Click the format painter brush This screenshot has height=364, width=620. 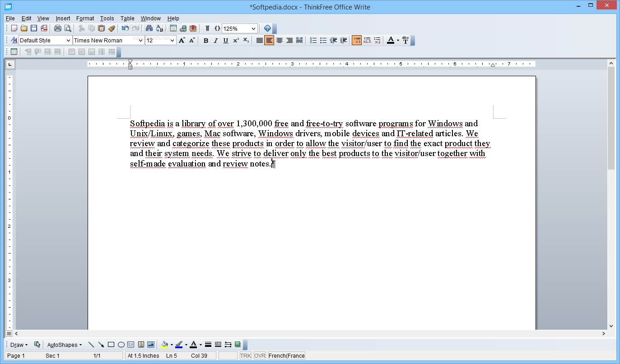pyautogui.click(x=112, y=28)
